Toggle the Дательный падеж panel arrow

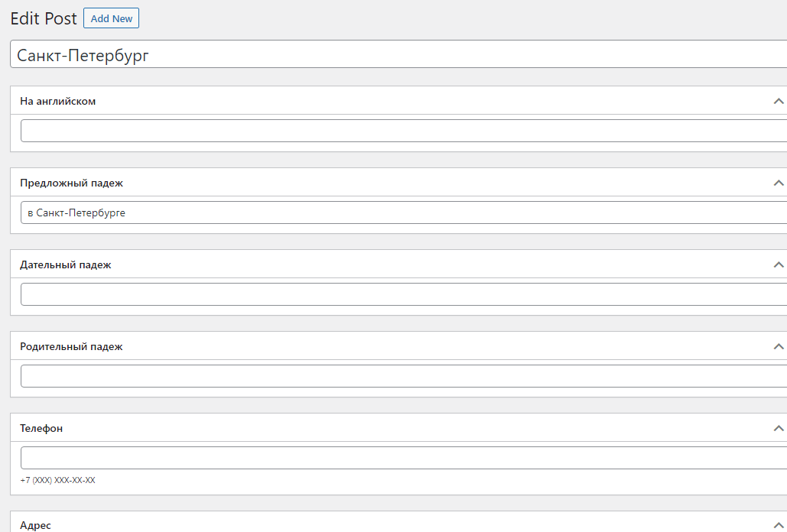(779, 264)
